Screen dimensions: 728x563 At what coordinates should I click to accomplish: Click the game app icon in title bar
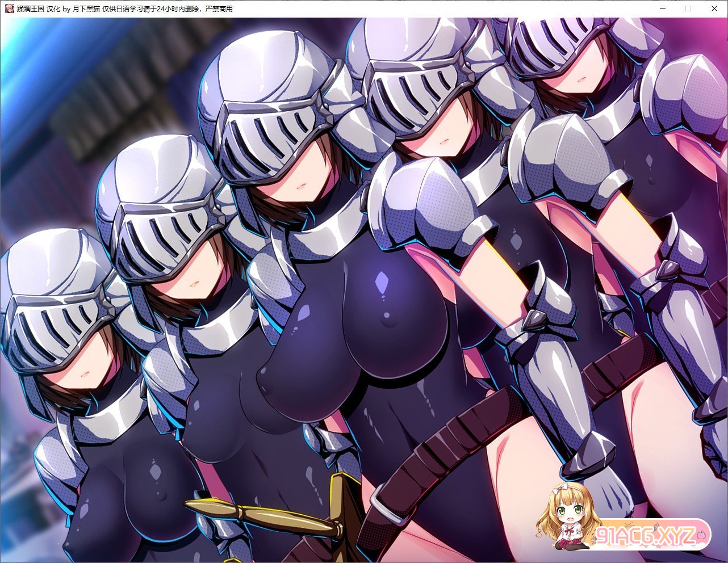[9, 9]
